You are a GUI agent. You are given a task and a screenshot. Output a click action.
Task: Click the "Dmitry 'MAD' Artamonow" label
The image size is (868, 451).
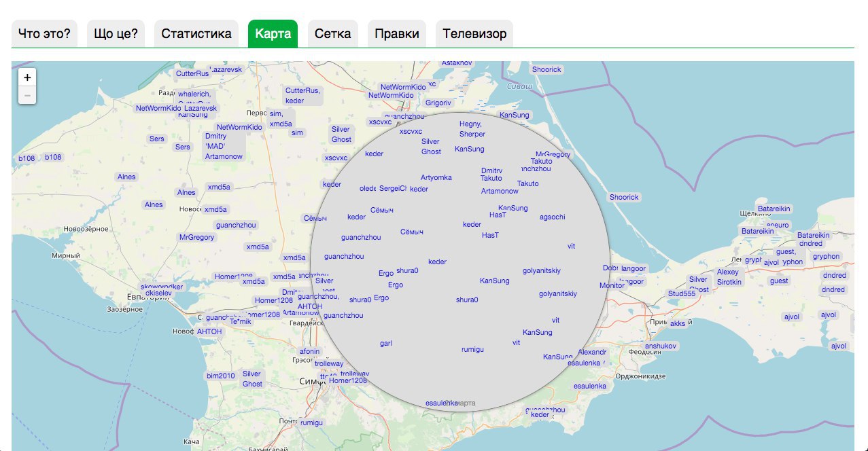(x=224, y=146)
